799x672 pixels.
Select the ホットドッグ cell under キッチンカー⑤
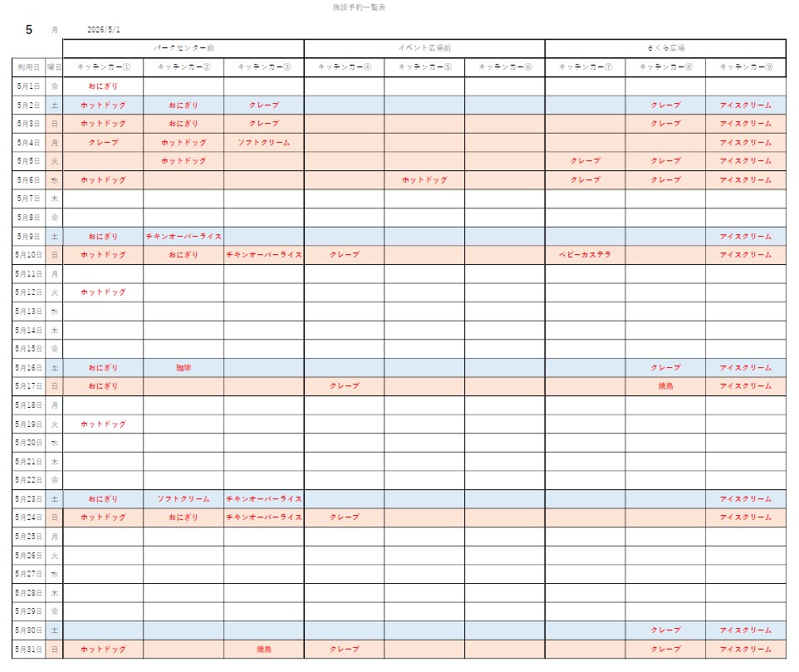pos(424,180)
